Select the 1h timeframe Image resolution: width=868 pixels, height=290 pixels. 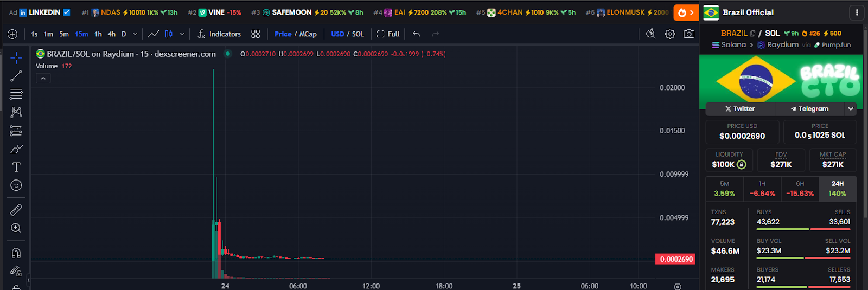point(98,34)
